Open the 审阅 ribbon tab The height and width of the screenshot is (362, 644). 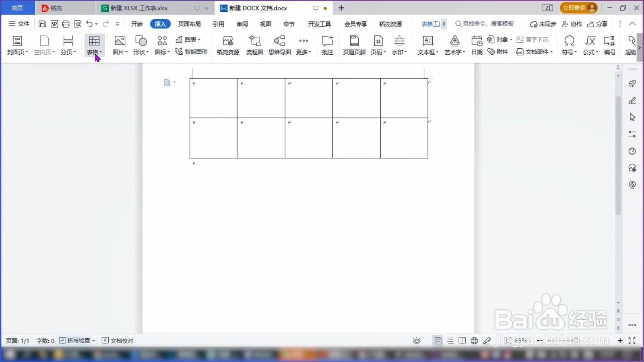[242, 24]
